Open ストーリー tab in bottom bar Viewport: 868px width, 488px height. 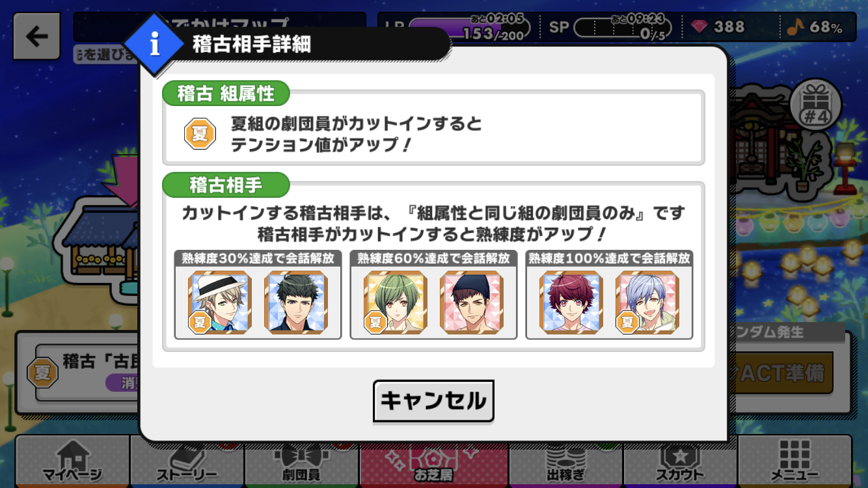(x=187, y=461)
